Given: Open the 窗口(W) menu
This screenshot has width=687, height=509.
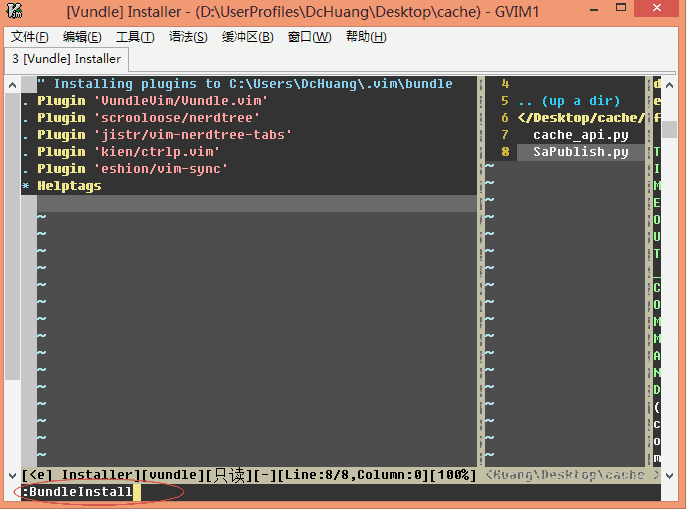Looking at the screenshot, I should [x=309, y=37].
